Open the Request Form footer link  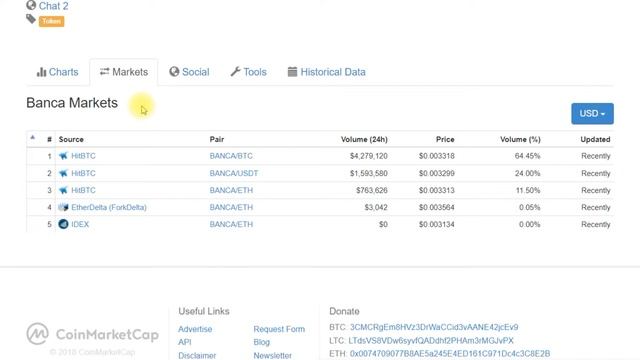click(279, 329)
